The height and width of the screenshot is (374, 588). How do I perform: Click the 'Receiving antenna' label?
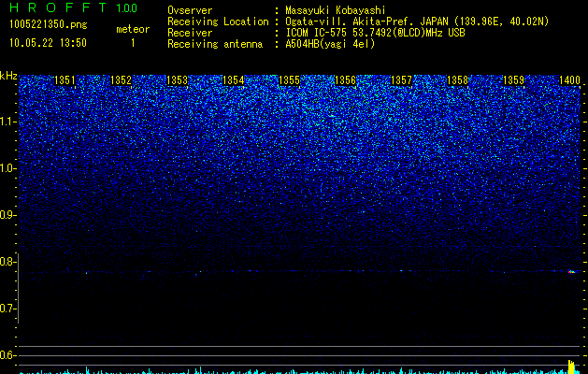[x=215, y=44]
